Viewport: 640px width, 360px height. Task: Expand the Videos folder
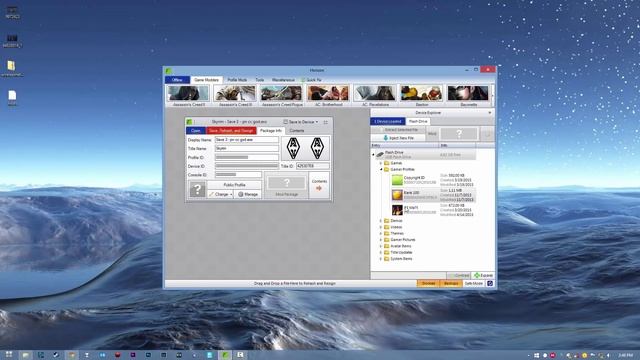[x=381, y=227]
